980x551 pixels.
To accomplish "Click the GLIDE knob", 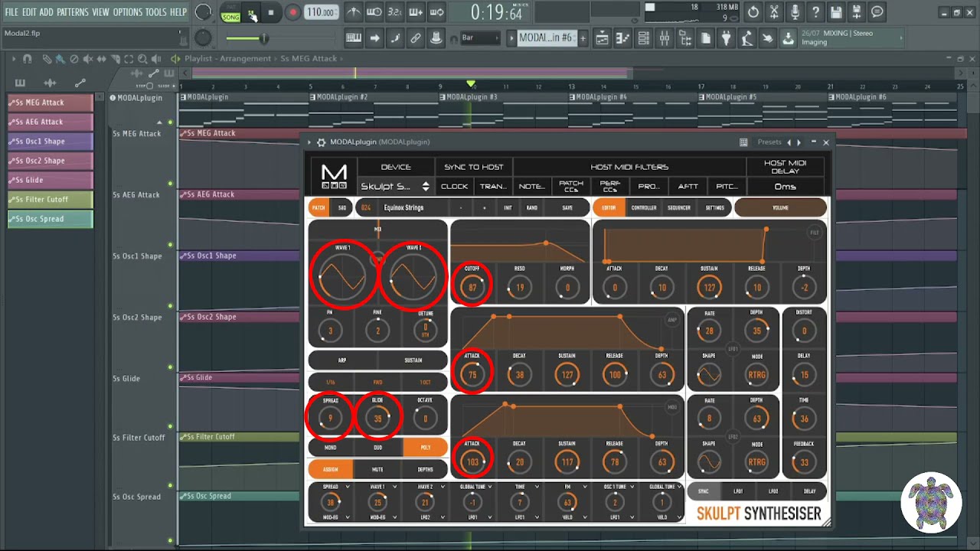I will pos(377,419).
